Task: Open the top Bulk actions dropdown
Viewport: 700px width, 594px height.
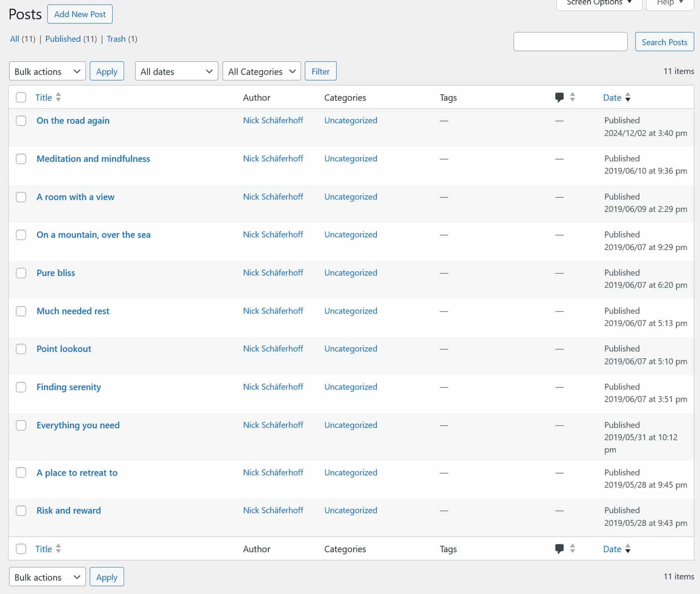Action: click(x=47, y=71)
